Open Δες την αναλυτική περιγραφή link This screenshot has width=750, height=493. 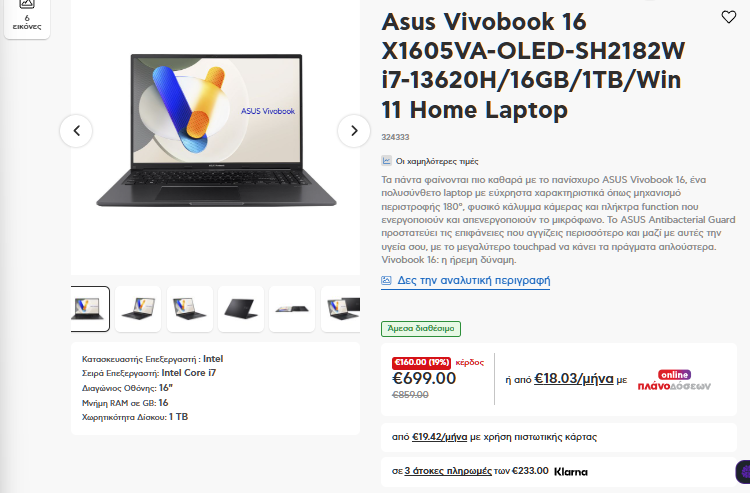pos(474,280)
